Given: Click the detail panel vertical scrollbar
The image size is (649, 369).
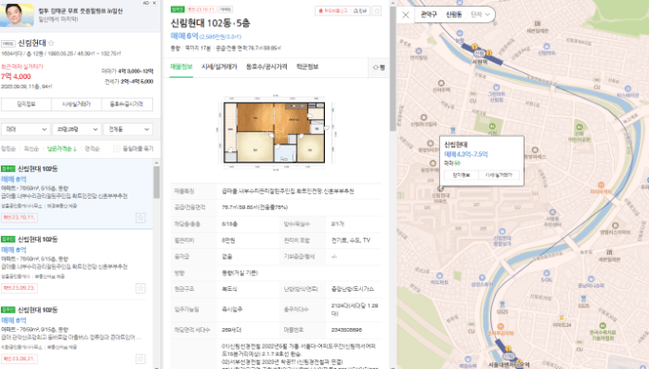Looking at the screenshot, I should coord(392,66).
